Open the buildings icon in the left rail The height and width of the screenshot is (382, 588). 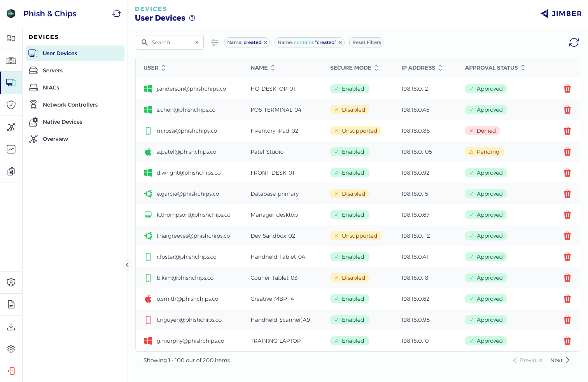11,60
